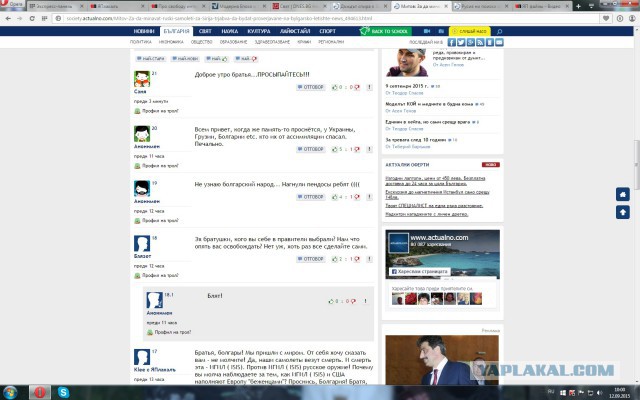This screenshot has height=400, width=640.
Task: Switch to the 'ЯПлакалъ' browser tab
Action: 116,6
